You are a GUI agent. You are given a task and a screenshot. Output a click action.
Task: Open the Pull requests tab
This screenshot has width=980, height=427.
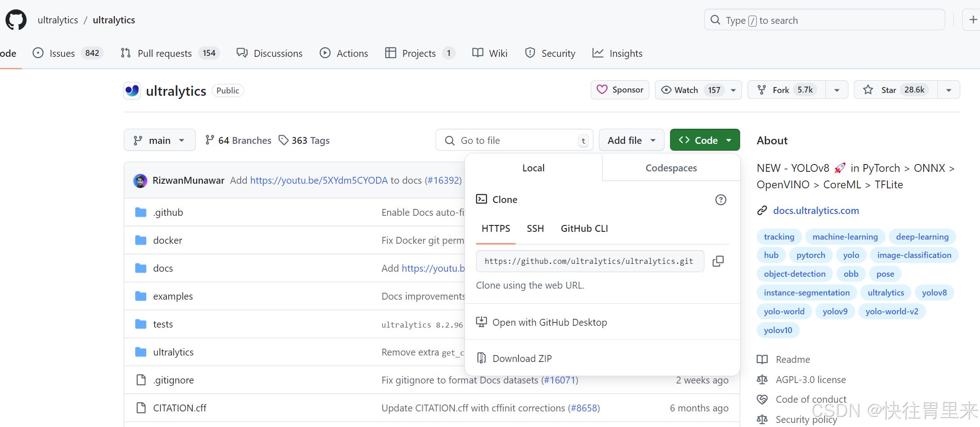[x=170, y=53]
